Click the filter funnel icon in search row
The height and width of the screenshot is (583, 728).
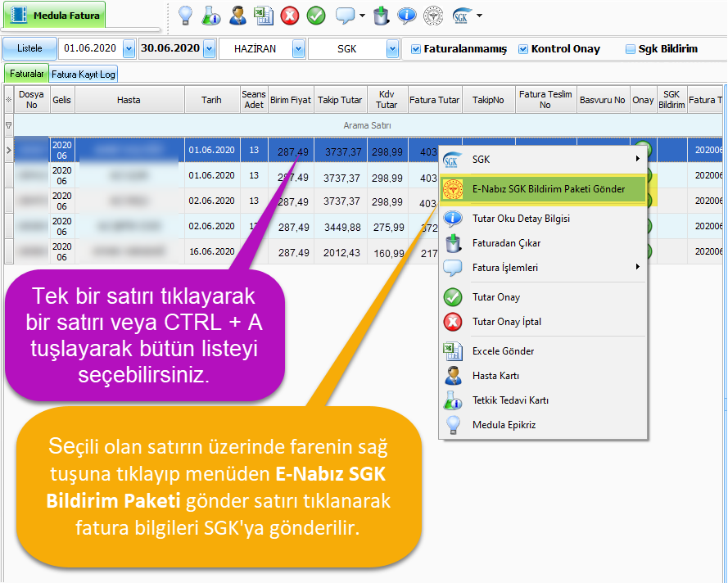coord(8,125)
